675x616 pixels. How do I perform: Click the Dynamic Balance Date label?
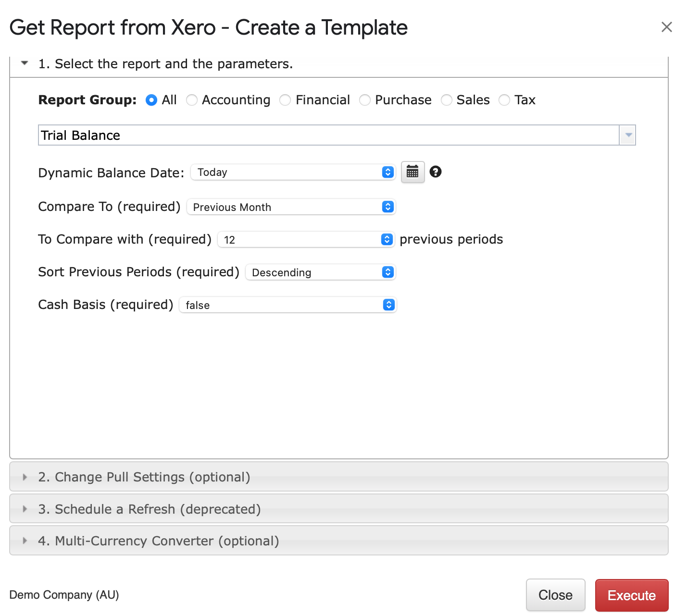111,172
